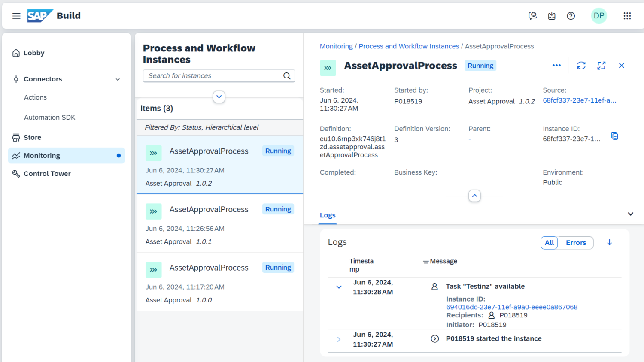Select the Logs tab
Viewport: 644px width, 362px height.
pos(328,215)
